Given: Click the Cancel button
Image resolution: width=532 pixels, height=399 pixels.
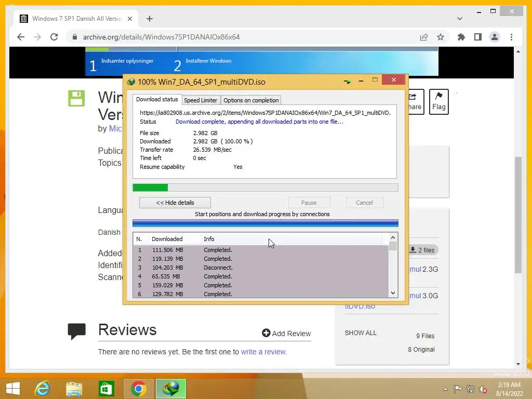Looking at the screenshot, I should pos(364,203).
